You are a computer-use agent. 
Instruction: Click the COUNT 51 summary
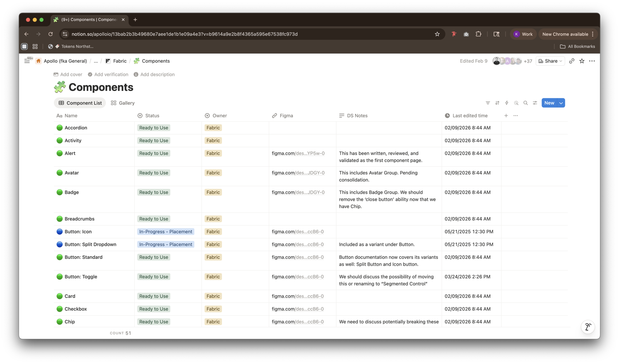click(120, 333)
